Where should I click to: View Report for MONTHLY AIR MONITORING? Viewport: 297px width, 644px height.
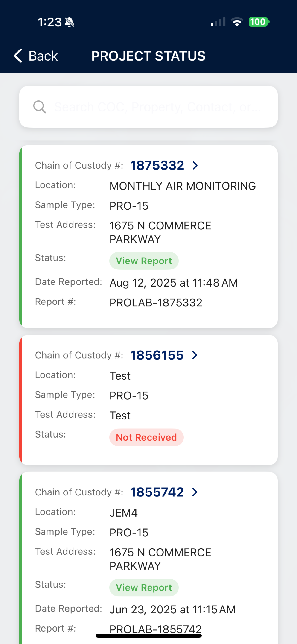(x=144, y=261)
